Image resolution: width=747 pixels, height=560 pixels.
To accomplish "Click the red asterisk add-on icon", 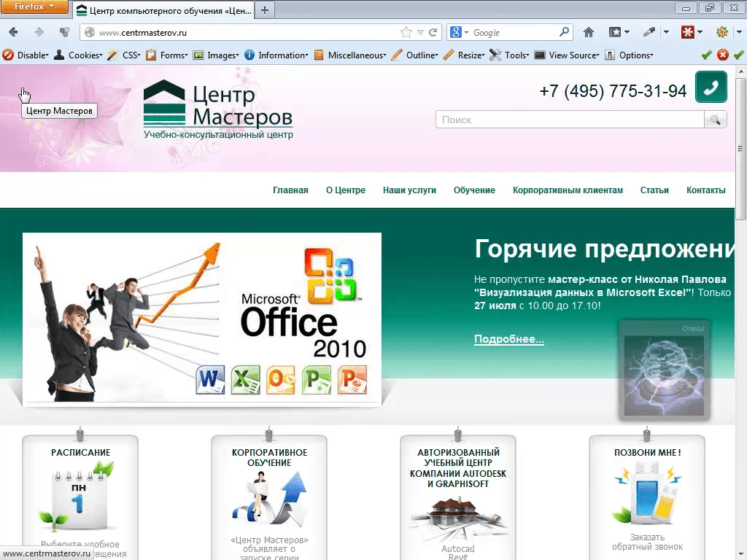I will [687, 32].
